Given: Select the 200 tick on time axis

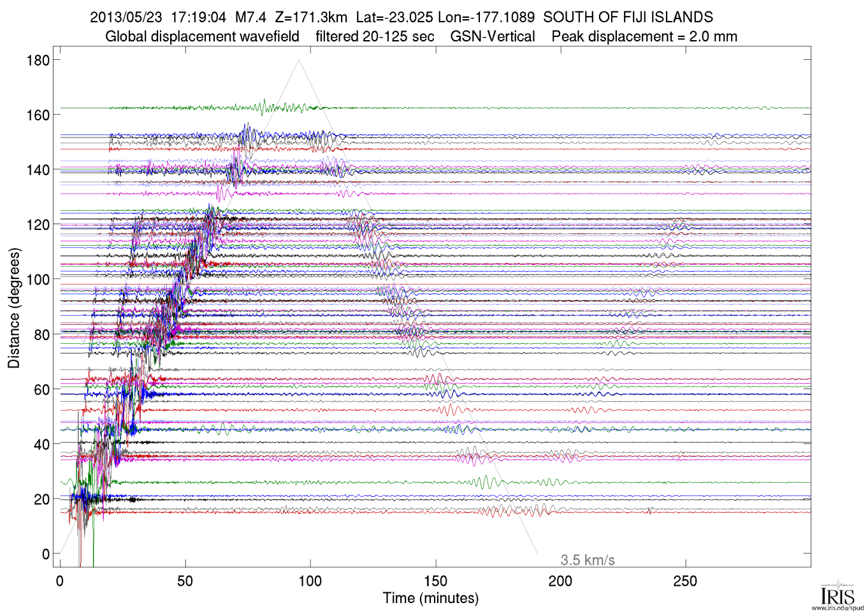Looking at the screenshot, I should [560, 581].
